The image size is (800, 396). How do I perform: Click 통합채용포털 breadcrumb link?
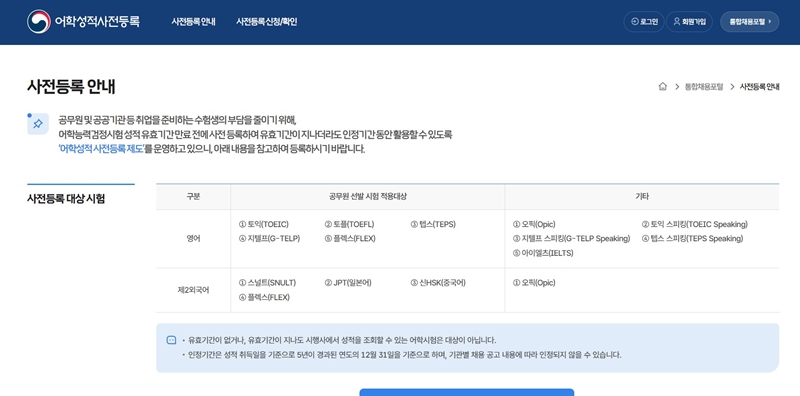704,87
